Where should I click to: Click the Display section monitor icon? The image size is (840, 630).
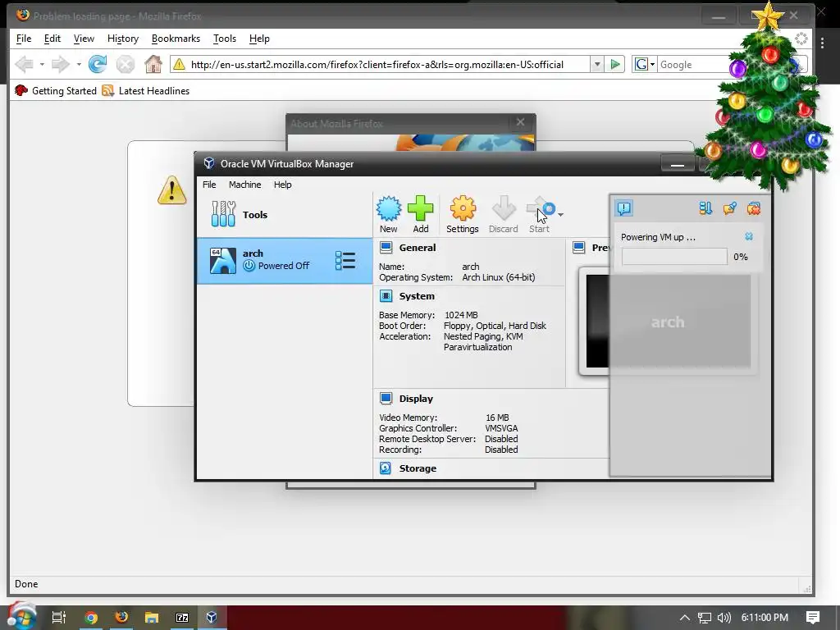[x=386, y=399]
